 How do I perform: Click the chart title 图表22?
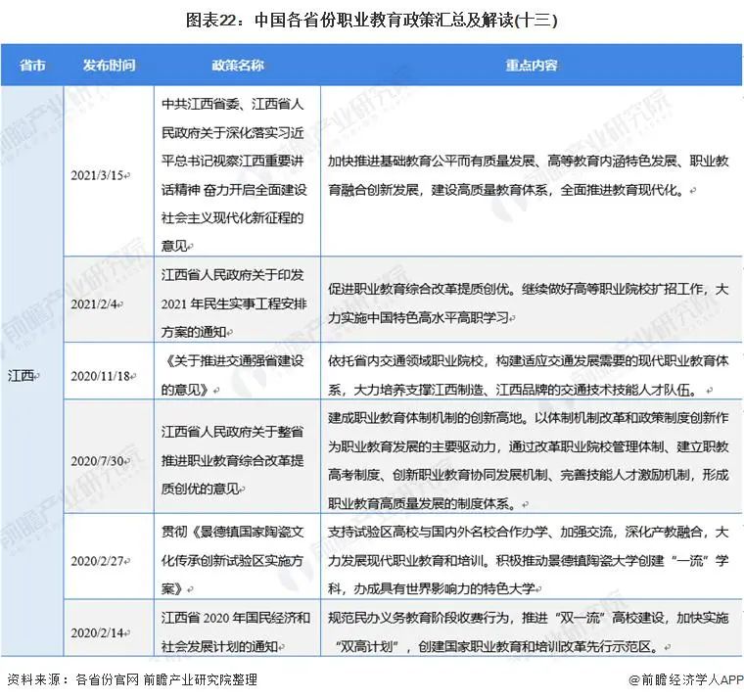[x=371, y=19]
